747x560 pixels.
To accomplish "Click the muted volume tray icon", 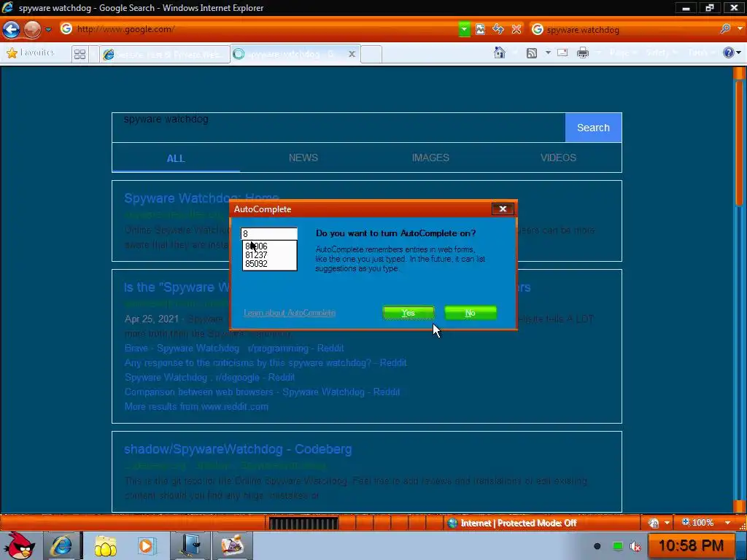I will pyautogui.click(x=635, y=546).
